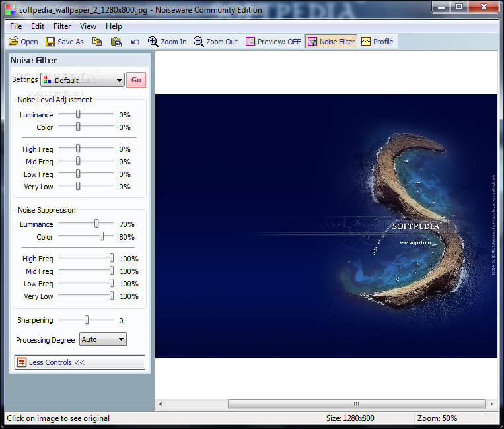Click the Suppression Mid Freq slider handle
This screenshot has height=429, width=504.
[x=112, y=271]
